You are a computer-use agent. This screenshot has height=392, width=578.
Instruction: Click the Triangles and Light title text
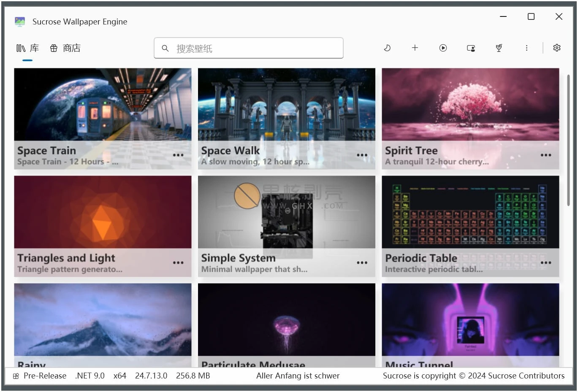coord(66,258)
